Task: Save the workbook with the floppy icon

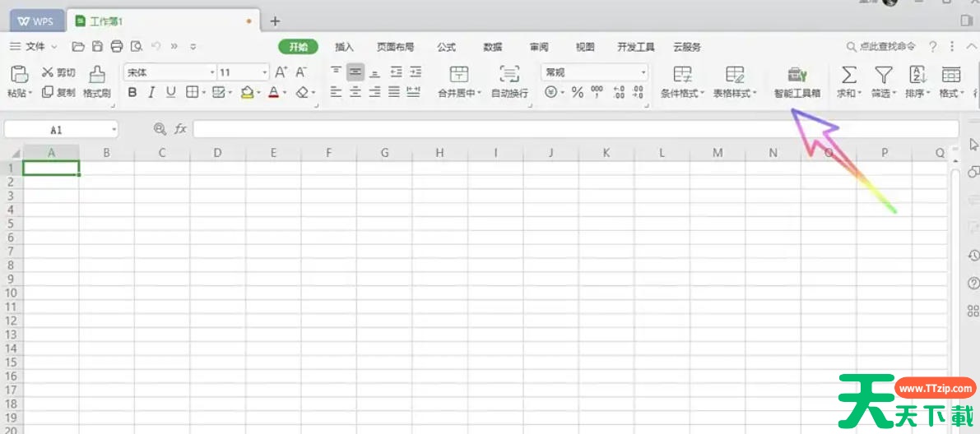Action: point(97,46)
